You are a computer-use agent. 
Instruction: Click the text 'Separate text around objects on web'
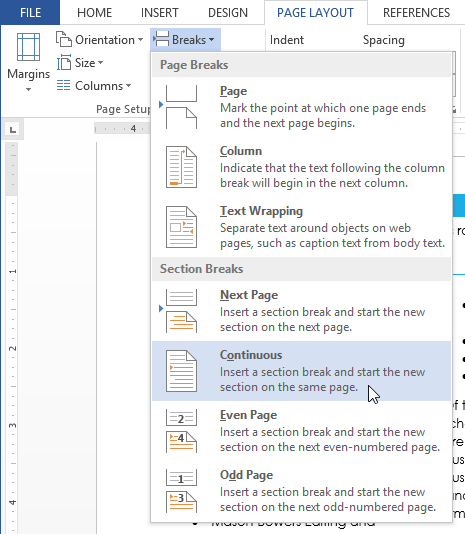tap(315, 228)
